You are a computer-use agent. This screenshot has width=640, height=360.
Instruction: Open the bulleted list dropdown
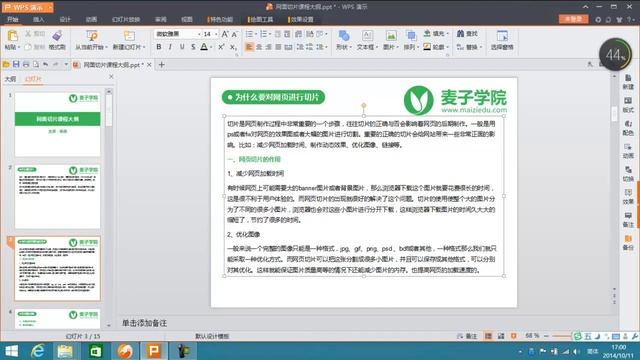coord(256,34)
